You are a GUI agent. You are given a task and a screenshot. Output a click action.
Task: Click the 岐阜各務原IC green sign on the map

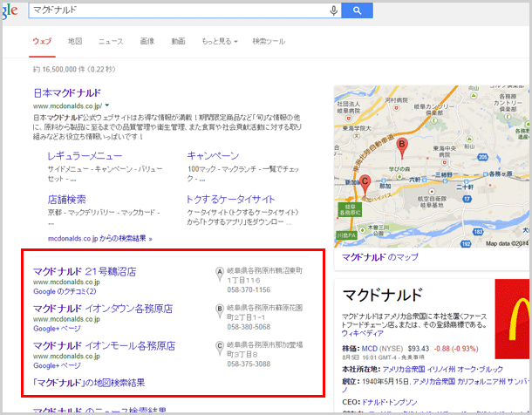pyautogui.click(x=350, y=209)
